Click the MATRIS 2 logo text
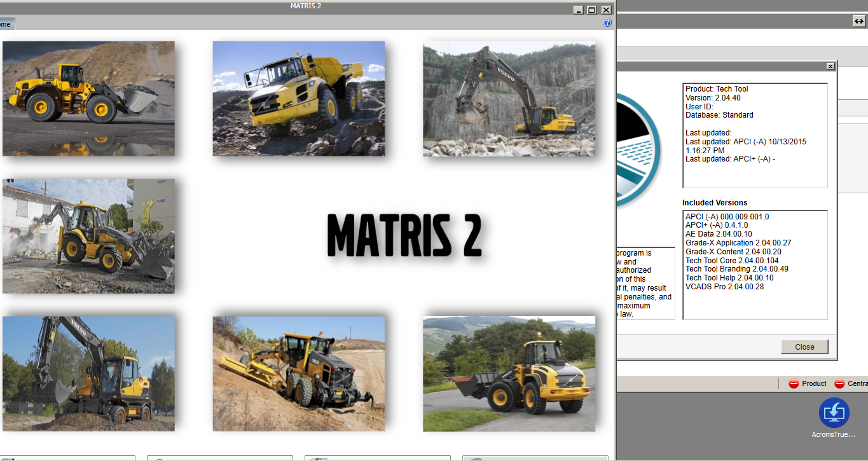868x461 pixels. 404,235
